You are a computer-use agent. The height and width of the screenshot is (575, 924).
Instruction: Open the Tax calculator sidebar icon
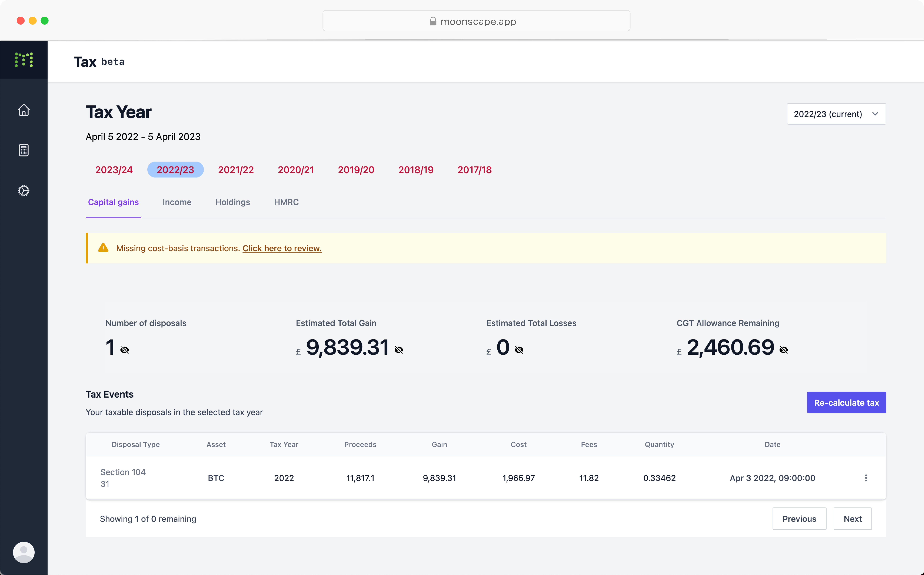tap(24, 150)
